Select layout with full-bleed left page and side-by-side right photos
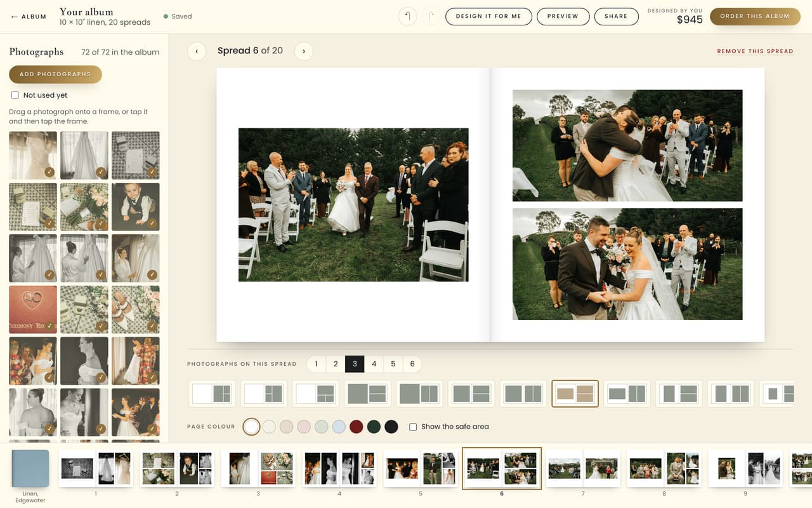 click(419, 394)
